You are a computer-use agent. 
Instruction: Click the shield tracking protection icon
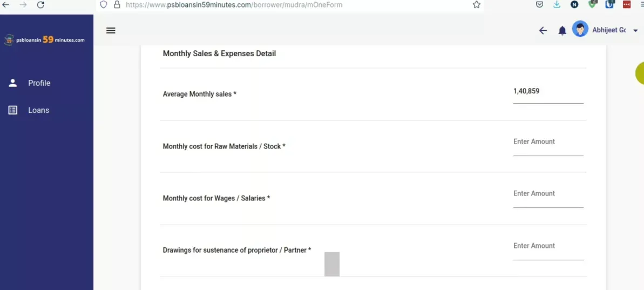click(104, 5)
